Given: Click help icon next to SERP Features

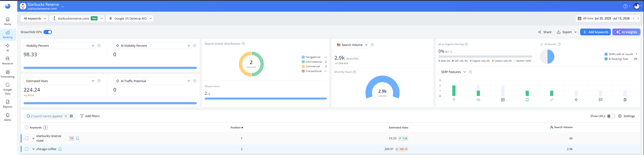Looking at the screenshot, I should coord(471,72).
